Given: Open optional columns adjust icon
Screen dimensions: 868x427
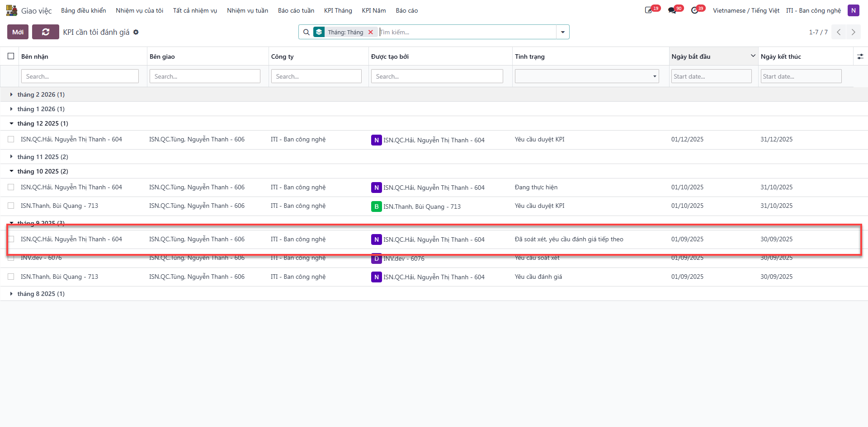Looking at the screenshot, I should point(860,56).
